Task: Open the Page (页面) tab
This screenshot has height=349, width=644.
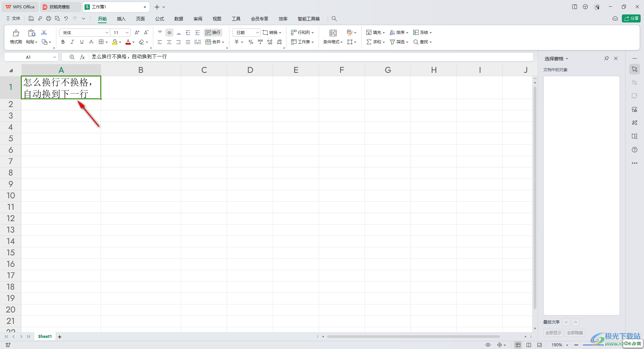Action: [x=140, y=19]
